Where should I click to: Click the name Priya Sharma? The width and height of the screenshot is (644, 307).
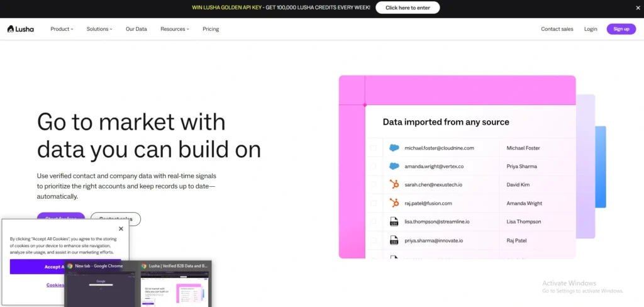coord(521,167)
